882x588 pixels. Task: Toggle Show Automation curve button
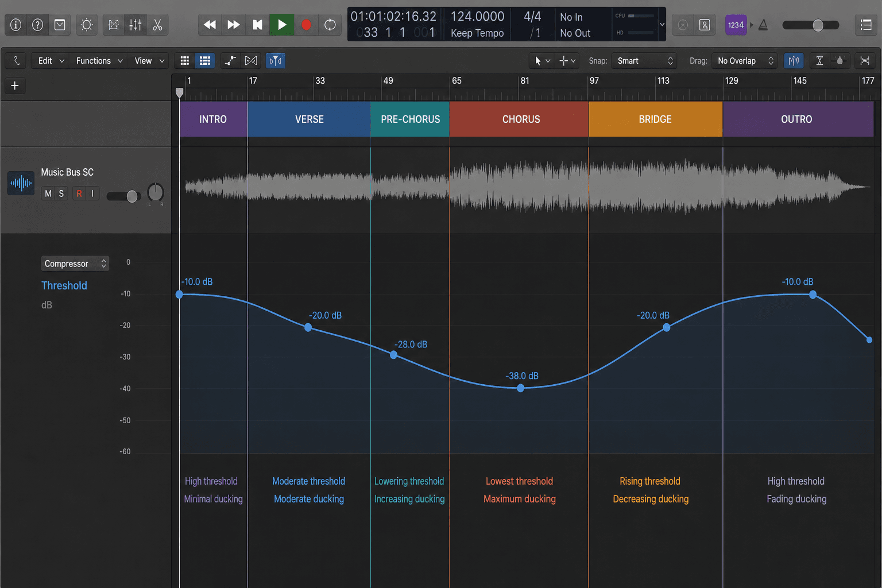point(230,61)
